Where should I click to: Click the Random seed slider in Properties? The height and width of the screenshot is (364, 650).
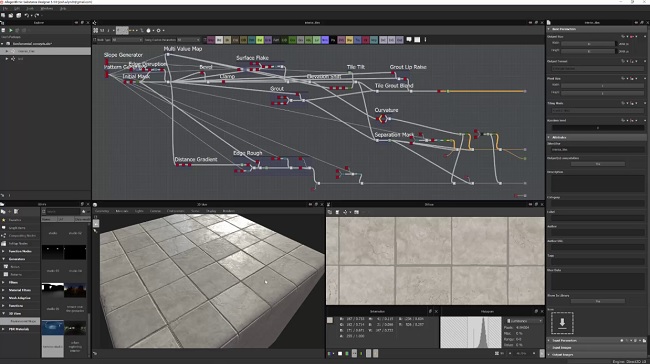tap(598, 128)
